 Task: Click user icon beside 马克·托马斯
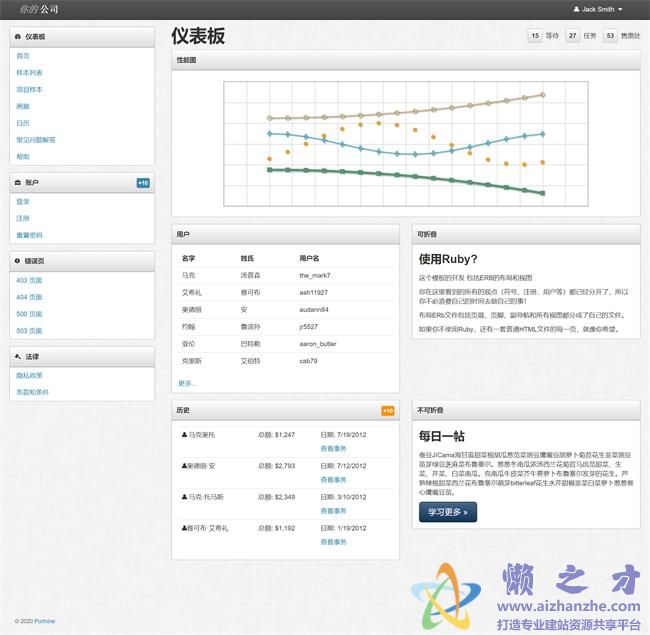184,497
